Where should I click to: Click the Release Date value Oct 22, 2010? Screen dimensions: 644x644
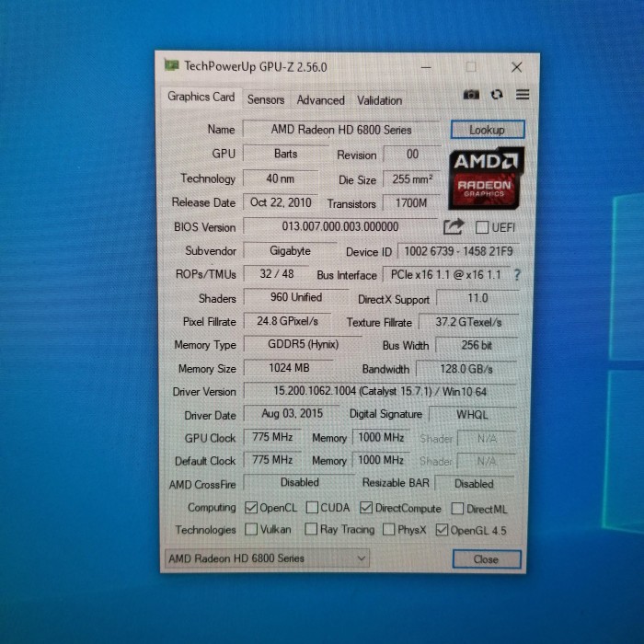coord(281,202)
